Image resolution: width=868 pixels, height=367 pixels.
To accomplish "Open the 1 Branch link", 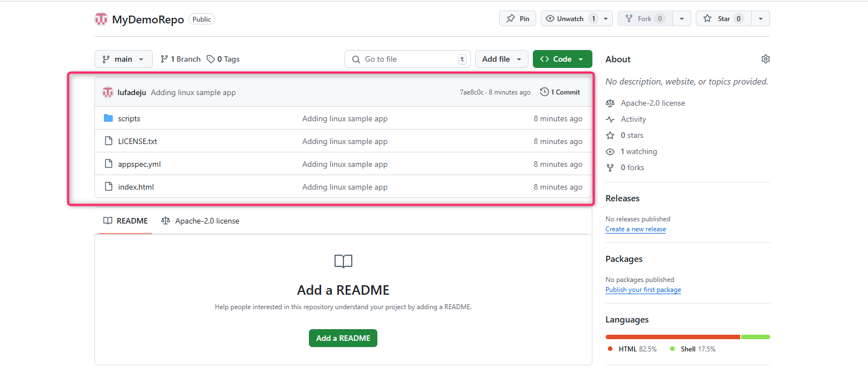I will (x=181, y=59).
